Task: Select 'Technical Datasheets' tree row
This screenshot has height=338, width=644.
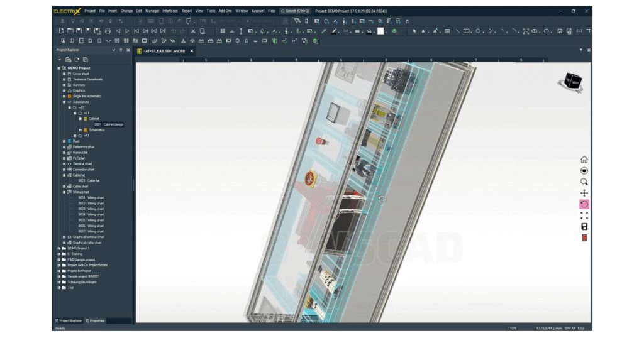Action: coord(87,80)
